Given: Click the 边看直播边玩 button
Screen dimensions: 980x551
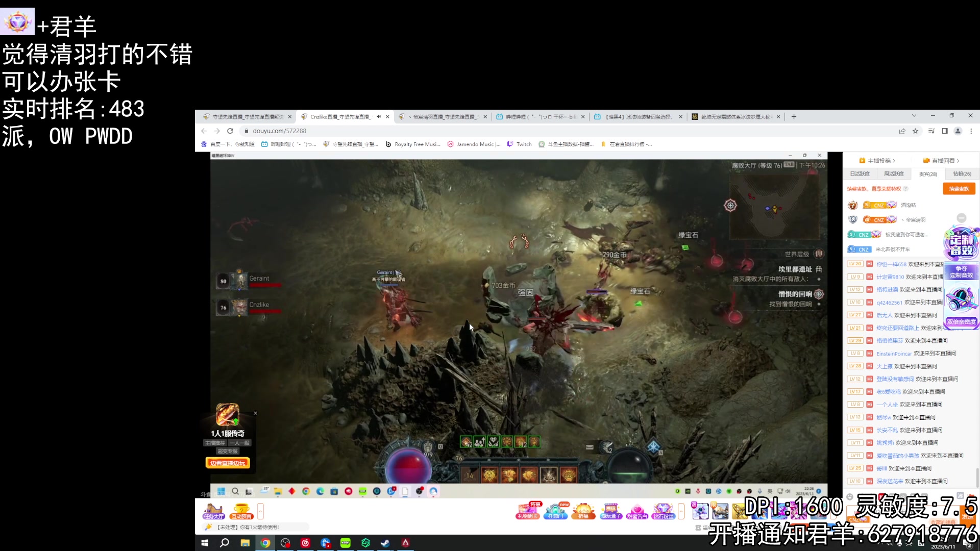Looking at the screenshot, I should point(228,463).
